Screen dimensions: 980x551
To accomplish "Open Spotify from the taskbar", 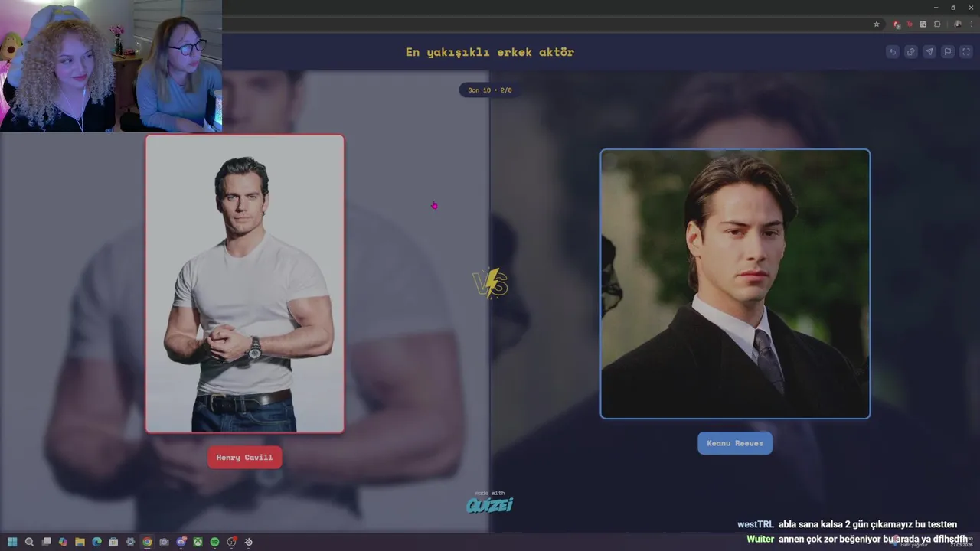I will tap(214, 542).
